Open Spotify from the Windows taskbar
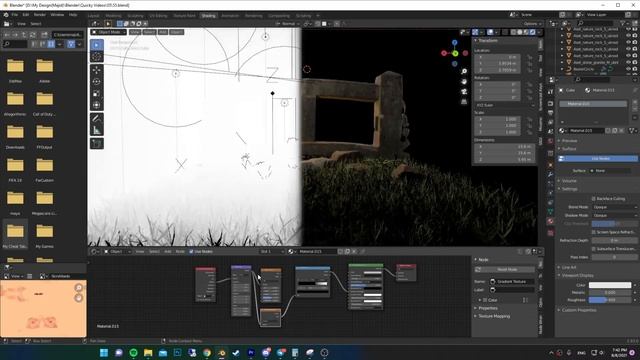 pos(133,353)
